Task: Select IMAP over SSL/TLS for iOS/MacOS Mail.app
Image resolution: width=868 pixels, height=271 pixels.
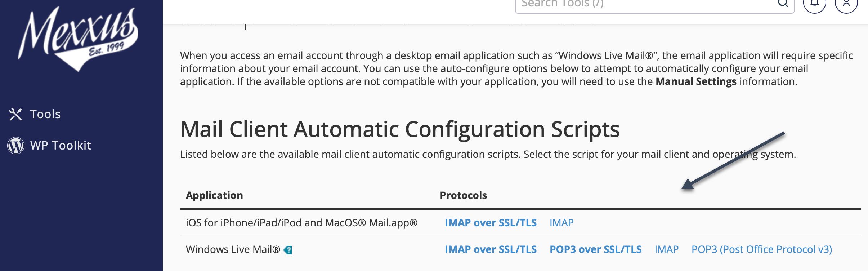Action: 491,223
